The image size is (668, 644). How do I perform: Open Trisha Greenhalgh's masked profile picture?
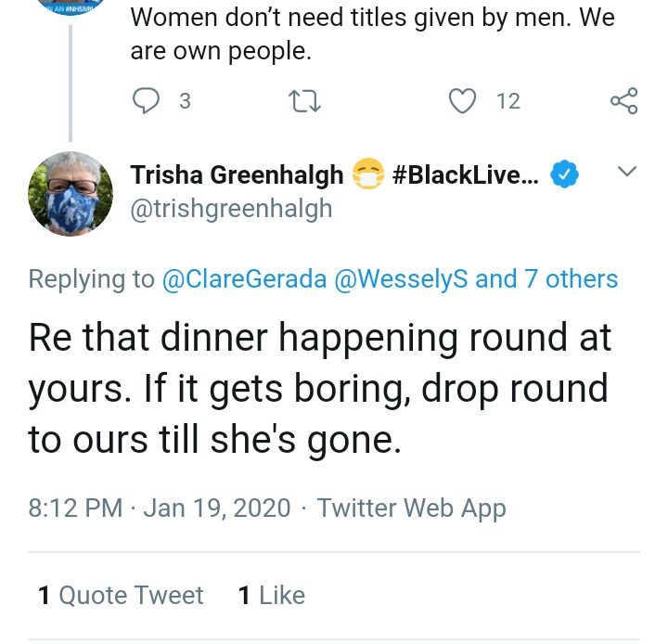[x=71, y=193]
